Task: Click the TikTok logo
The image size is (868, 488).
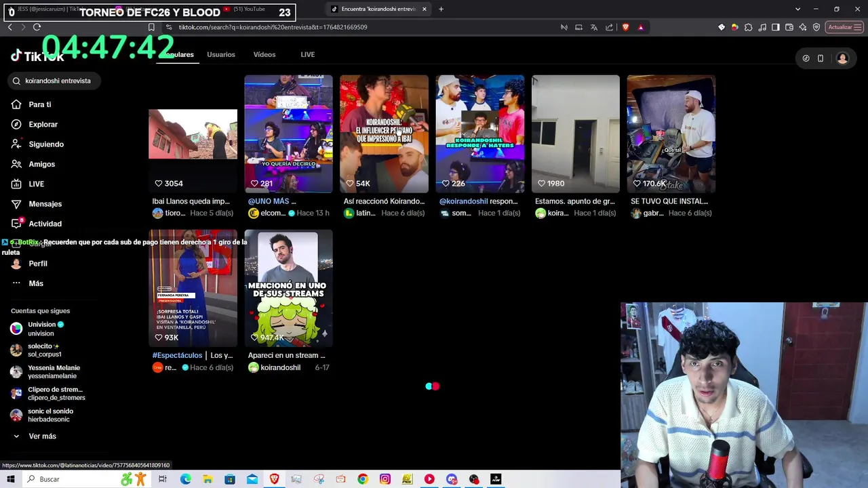Action: (x=37, y=56)
